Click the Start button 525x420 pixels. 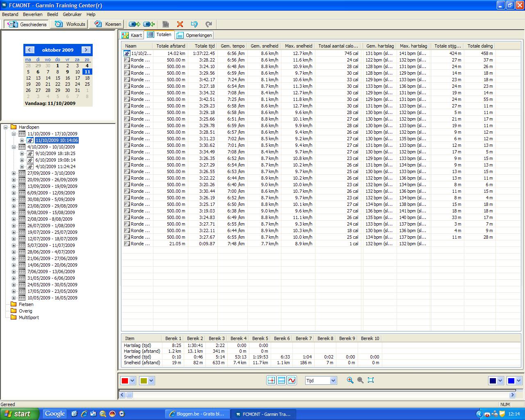(20, 414)
